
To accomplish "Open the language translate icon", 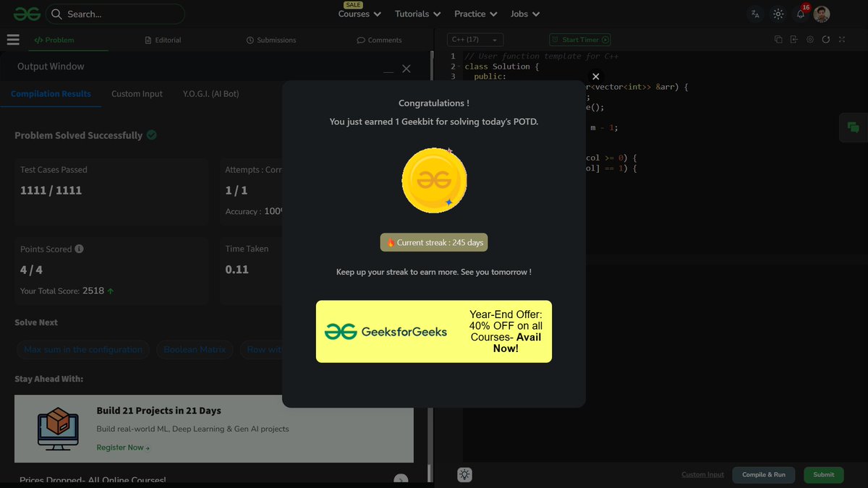I will pyautogui.click(x=754, y=13).
